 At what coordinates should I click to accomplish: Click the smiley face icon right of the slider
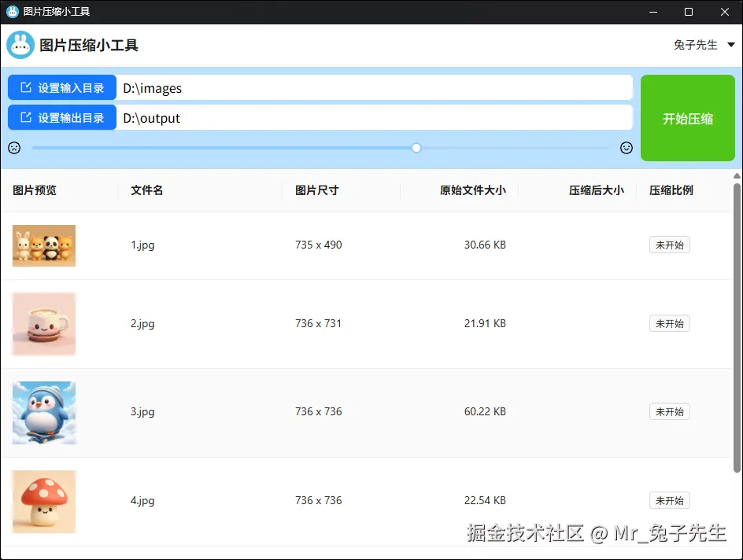coord(626,147)
